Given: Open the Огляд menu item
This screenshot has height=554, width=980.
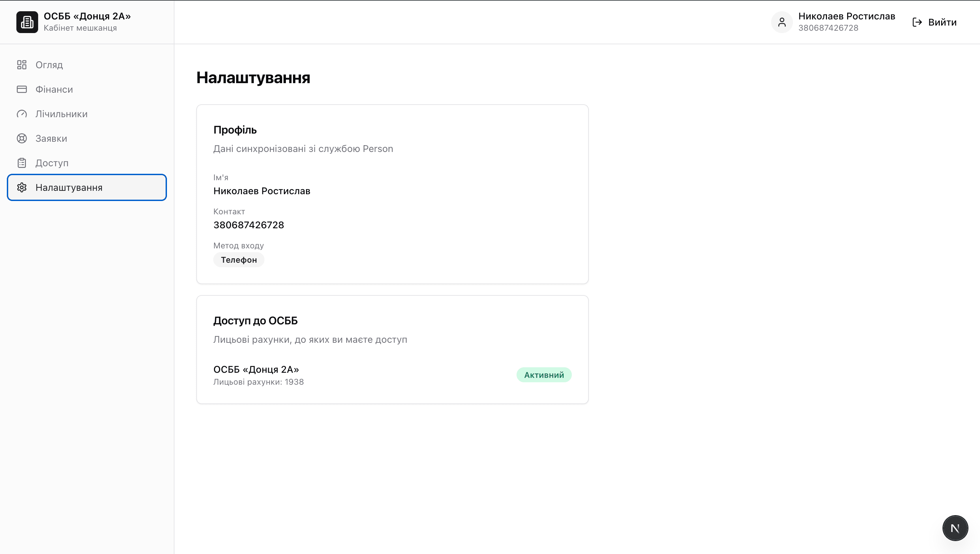Looking at the screenshot, I should point(87,65).
